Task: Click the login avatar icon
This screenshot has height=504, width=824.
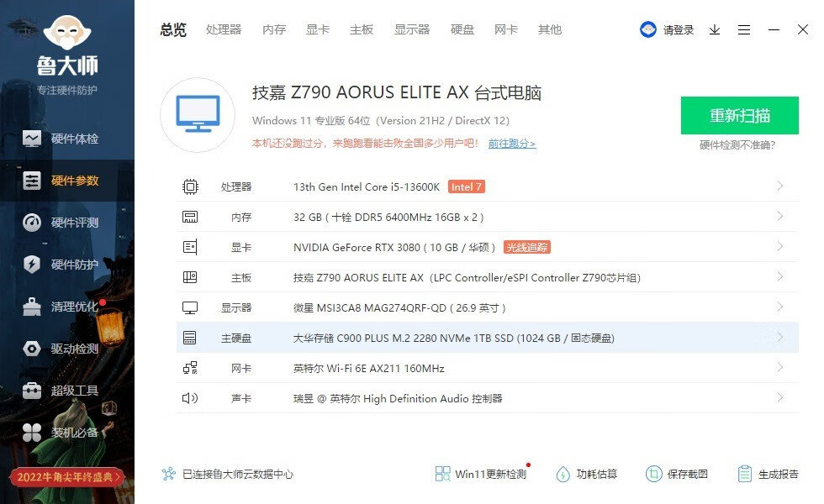Action: (648, 29)
